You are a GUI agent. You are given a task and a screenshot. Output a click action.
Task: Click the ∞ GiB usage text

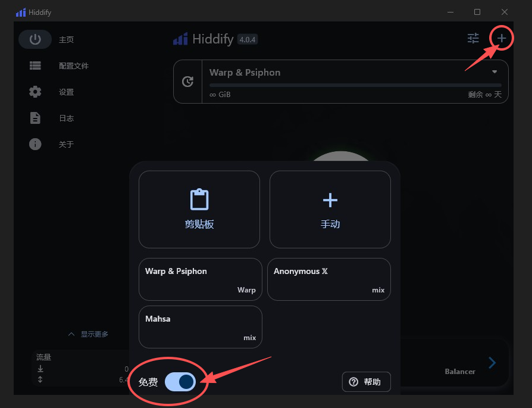tap(220, 95)
